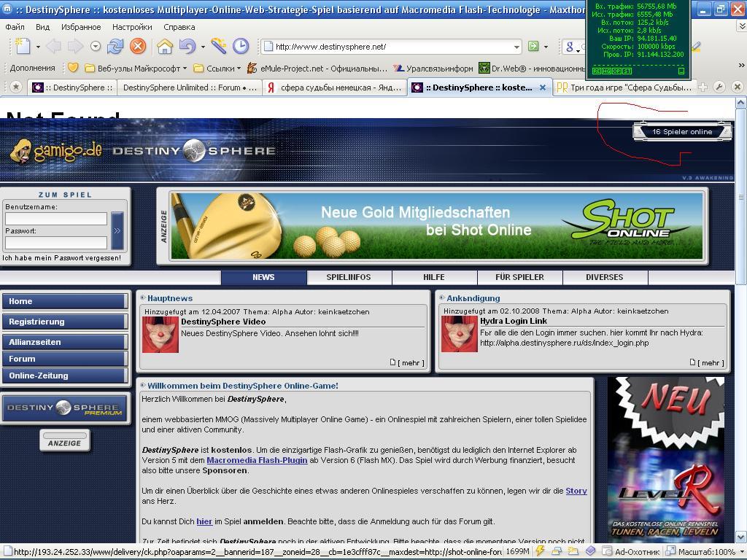Close the active DestinySphere tab via its x
The image size is (747, 560).
tap(542, 87)
